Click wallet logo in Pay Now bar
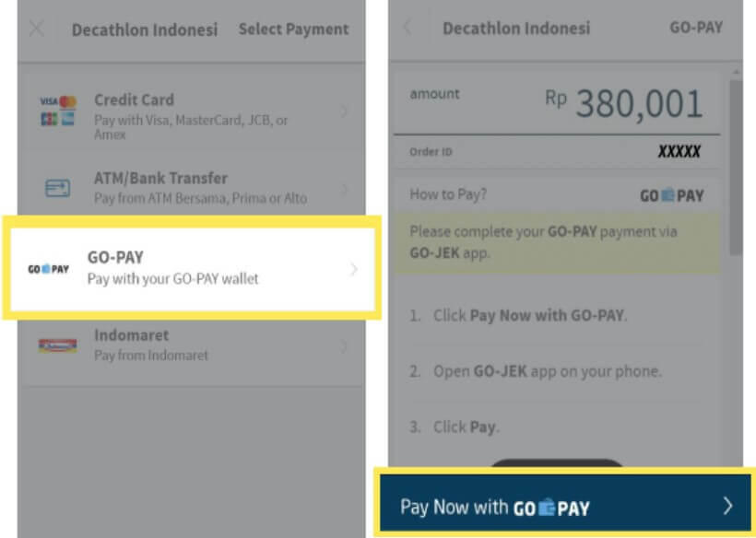 click(551, 508)
